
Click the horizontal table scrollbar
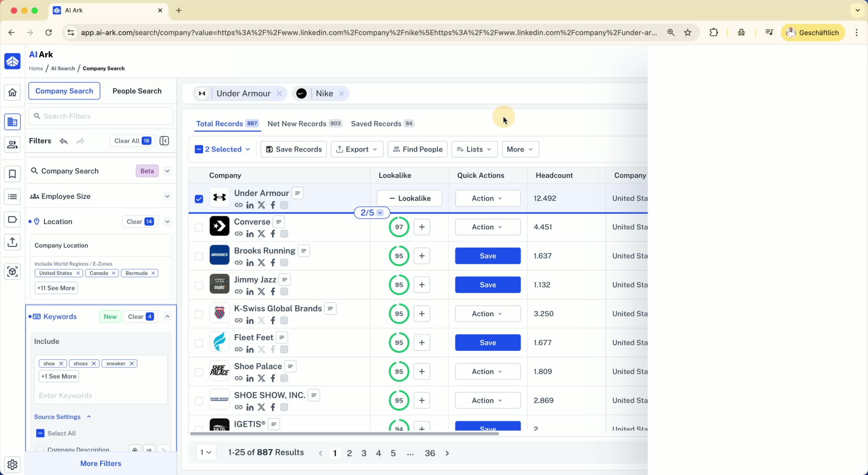tap(344, 433)
